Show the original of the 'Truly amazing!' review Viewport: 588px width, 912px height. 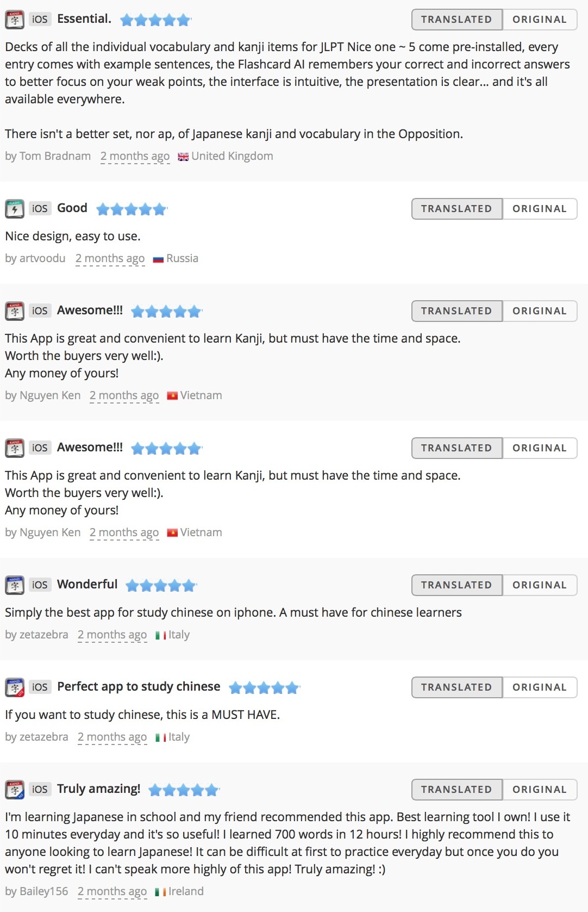pos(540,790)
